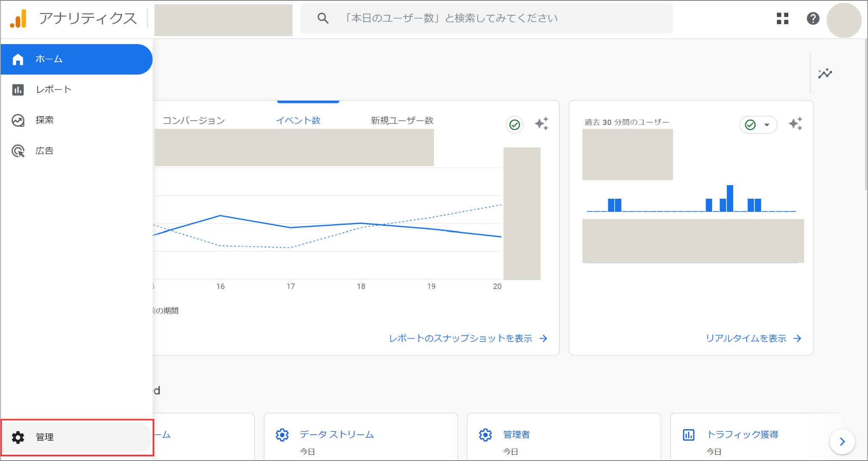This screenshot has width=868, height=461.
Task: Click 過去 30 分間のユーザー label
Action: [x=627, y=122]
